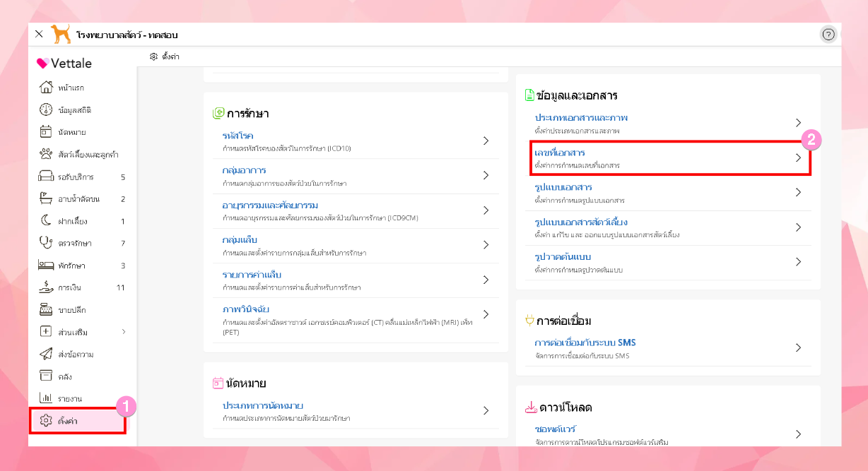The height and width of the screenshot is (471, 868).
Task: Select the appointment calendar sidebar icon
Action: tap(46, 132)
